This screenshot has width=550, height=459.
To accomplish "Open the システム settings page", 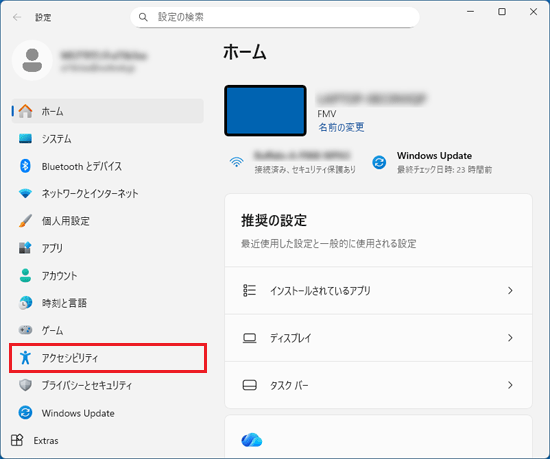I will tap(56, 139).
